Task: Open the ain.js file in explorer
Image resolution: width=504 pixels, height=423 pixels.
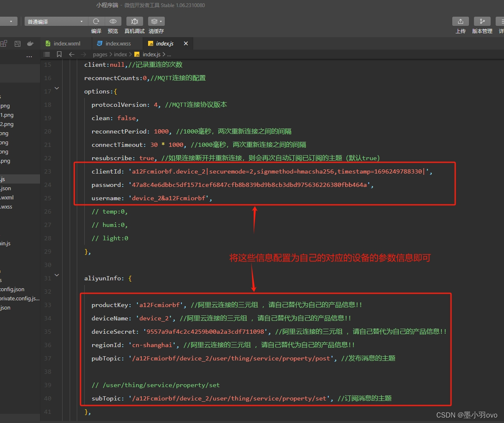Action: 5,244
